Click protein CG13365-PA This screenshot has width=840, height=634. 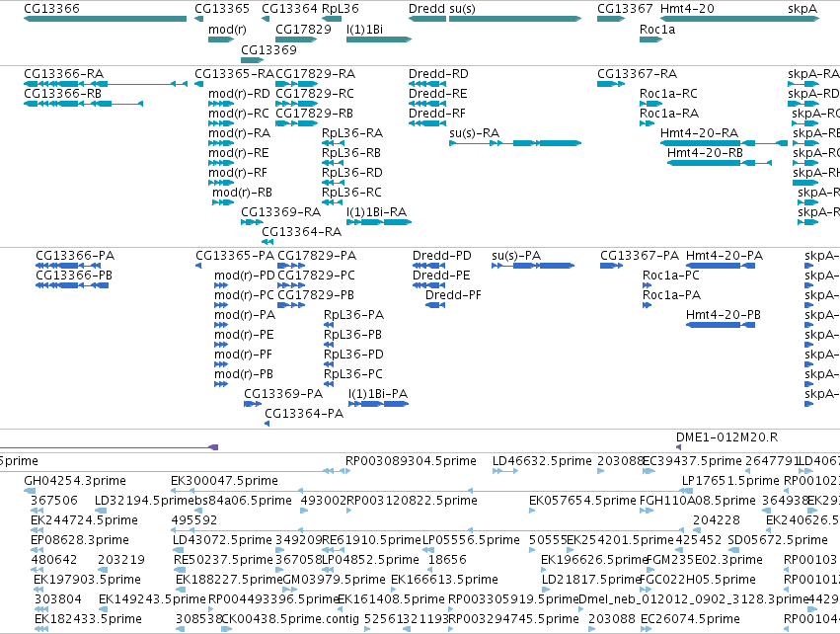(198, 266)
